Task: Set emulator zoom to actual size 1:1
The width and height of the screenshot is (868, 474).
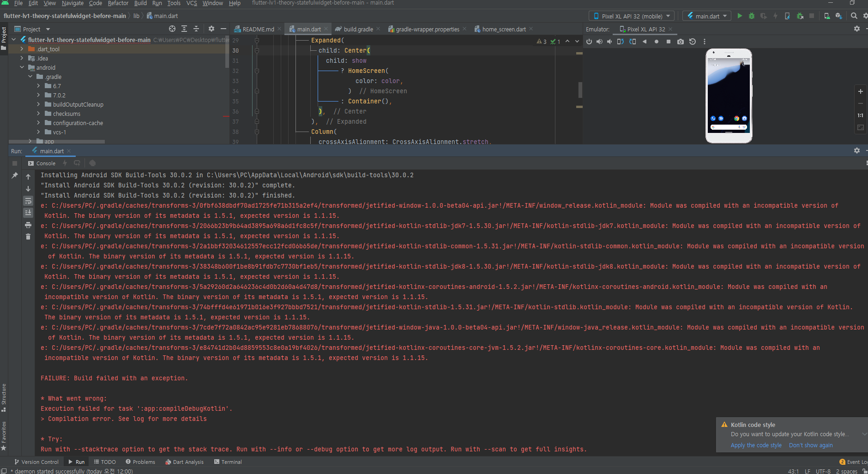Action: pos(861,115)
